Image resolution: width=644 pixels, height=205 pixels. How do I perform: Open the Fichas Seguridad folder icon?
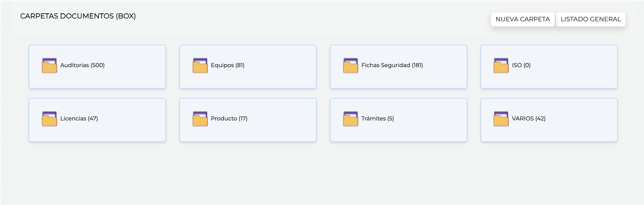(x=351, y=66)
